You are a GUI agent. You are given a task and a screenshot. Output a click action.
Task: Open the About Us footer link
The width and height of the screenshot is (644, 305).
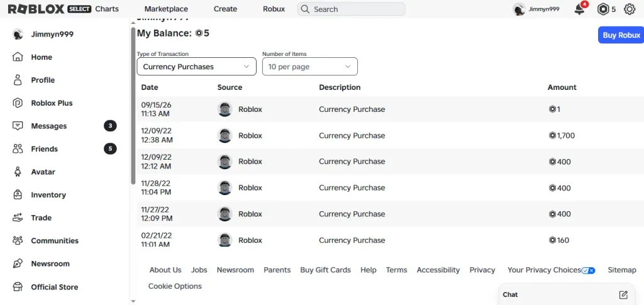click(165, 270)
